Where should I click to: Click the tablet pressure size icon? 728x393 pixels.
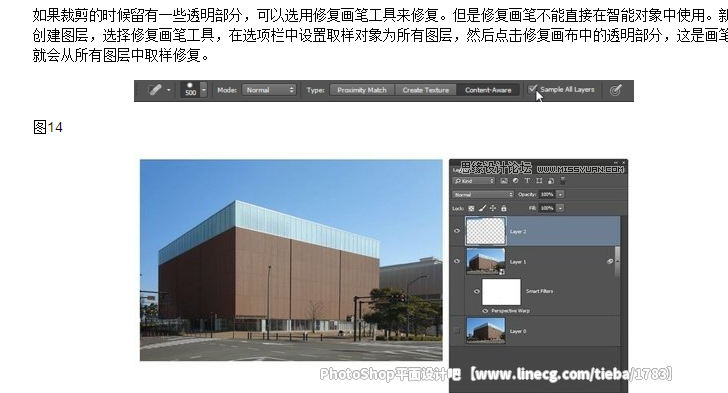point(615,90)
